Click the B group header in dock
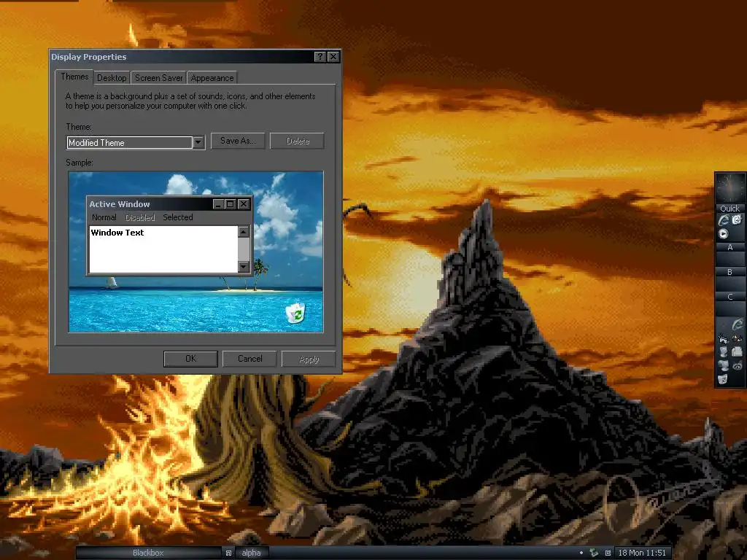Image resolution: width=747 pixels, height=560 pixels. pyautogui.click(x=730, y=272)
